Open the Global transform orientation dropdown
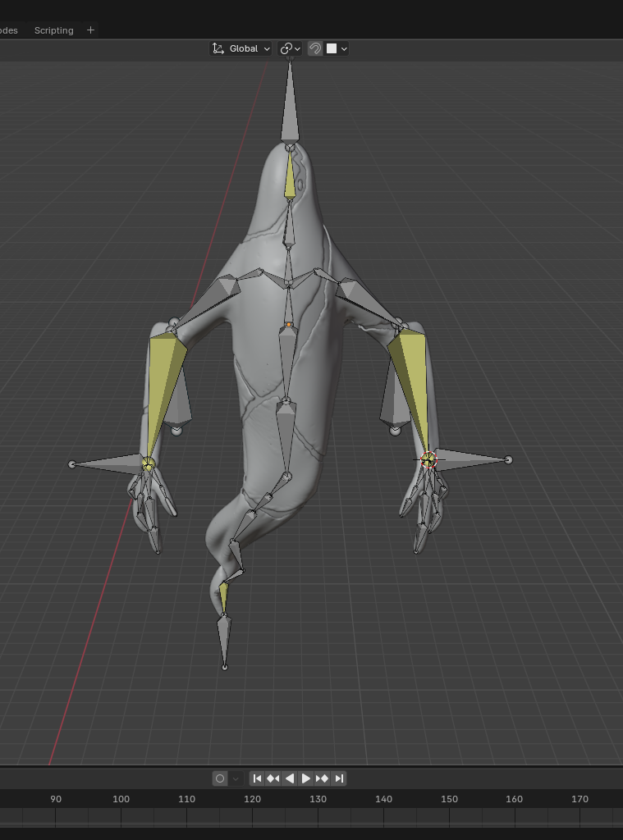The width and height of the screenshot is (623, 840). [x=240, y=48]
